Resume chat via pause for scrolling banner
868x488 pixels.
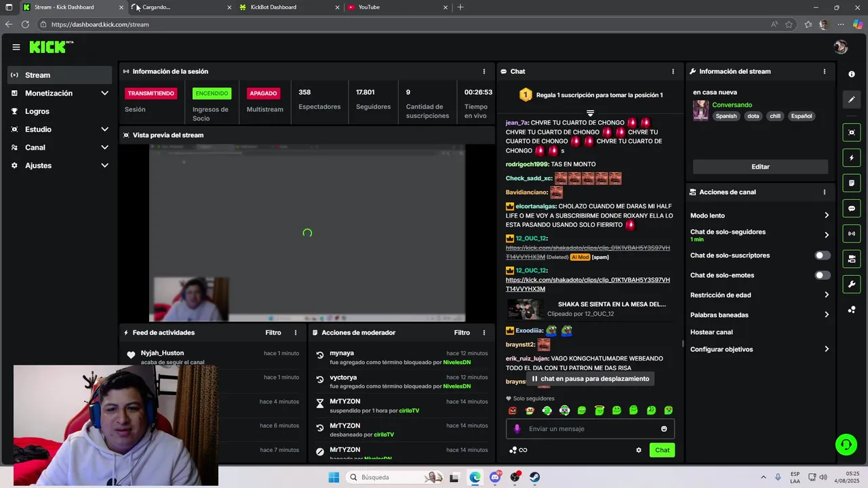590,379
